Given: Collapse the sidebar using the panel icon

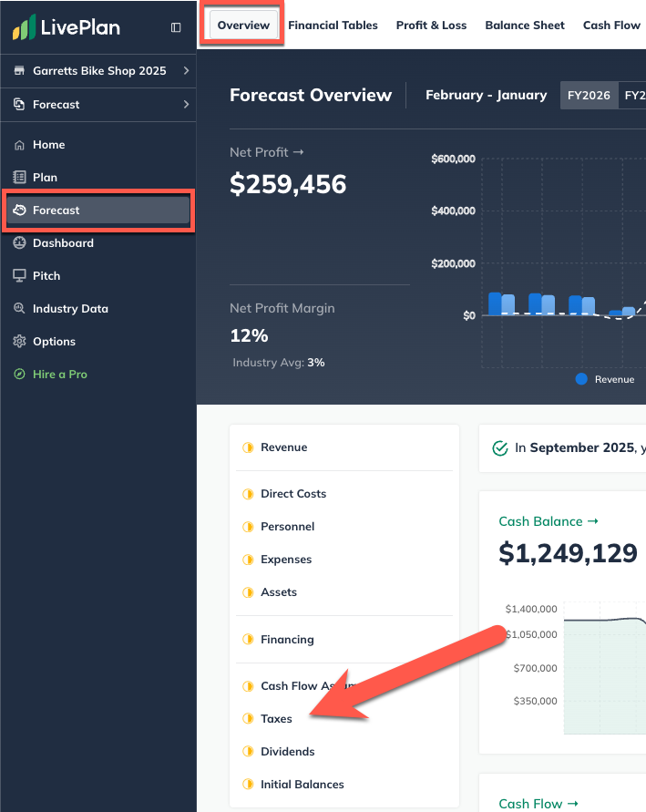Looking at the screenshot, I should tap(176, 27).
